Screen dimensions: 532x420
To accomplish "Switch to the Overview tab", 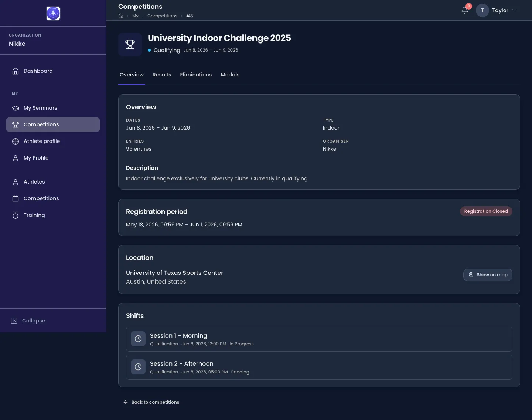I will [x=132, y=75].
